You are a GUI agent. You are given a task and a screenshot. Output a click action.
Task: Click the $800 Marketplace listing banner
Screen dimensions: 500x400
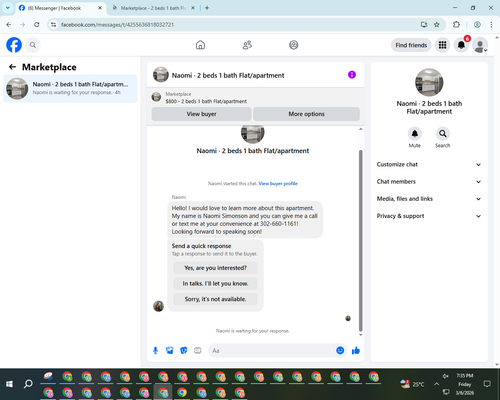click(x=256, y=98)
